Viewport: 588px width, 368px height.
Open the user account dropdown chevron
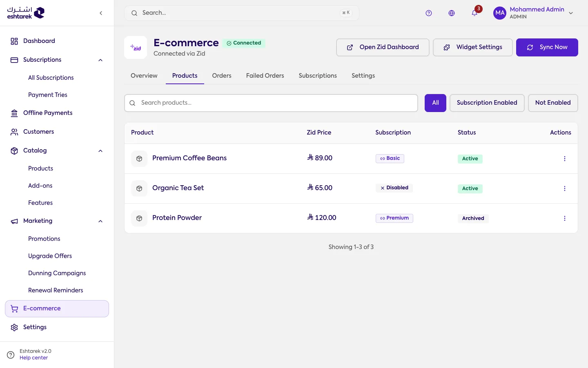(x=571, y=13)
